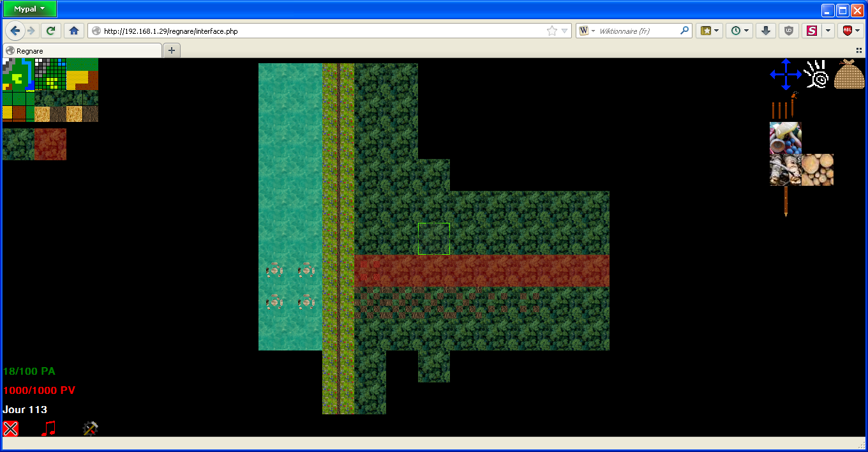Open a new browser tab
868x452 pixels.
click(171, 50)
